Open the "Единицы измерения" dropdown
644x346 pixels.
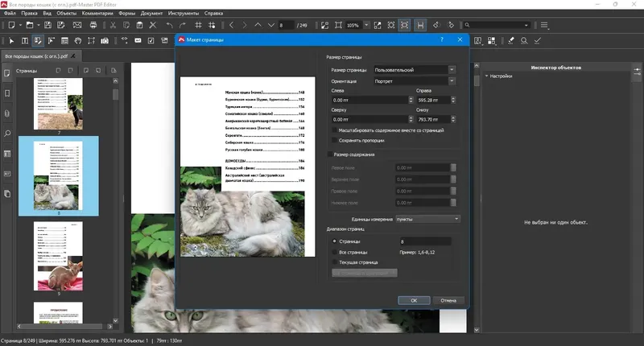pyautogui.click(x=427, y=219)
